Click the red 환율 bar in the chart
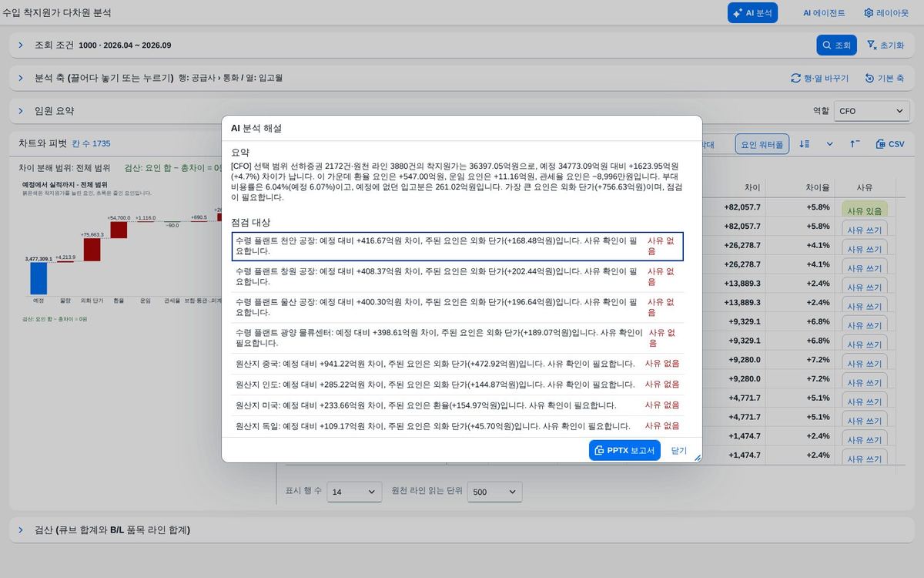Image resolution: width=924 pixels, height=578 pixels. click(x=119, y=230)
